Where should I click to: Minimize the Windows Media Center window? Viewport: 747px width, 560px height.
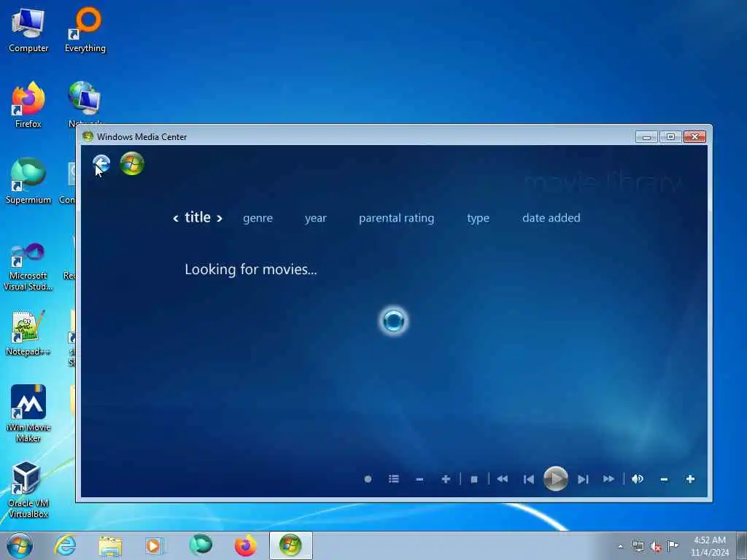click(x=646, y=137)
